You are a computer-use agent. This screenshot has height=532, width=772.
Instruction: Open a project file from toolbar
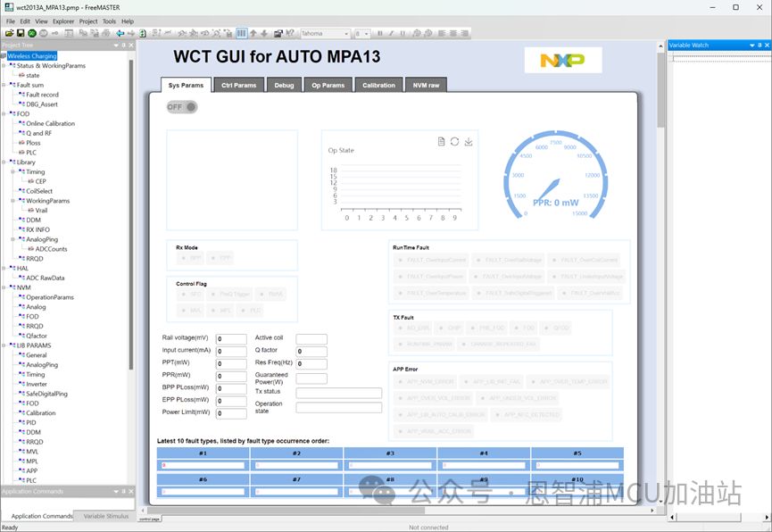coord(9,34)
